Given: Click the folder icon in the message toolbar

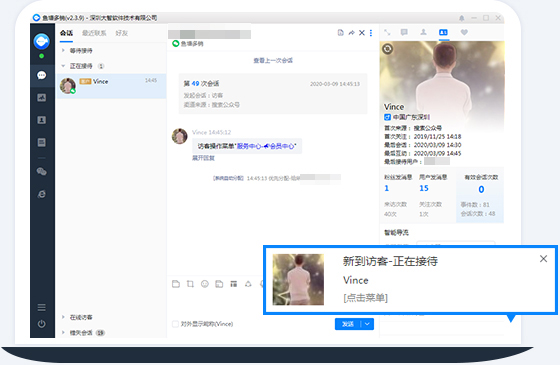Looking at the screenshot, I should [176, 284].
